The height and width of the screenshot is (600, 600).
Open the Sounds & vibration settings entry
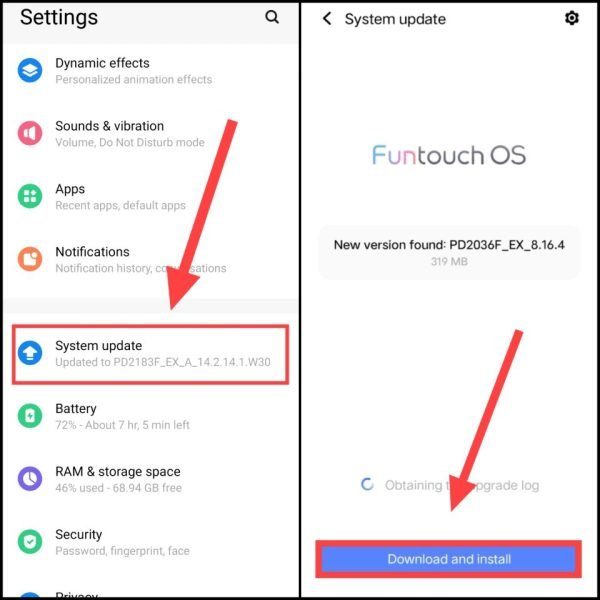[150, 134]
